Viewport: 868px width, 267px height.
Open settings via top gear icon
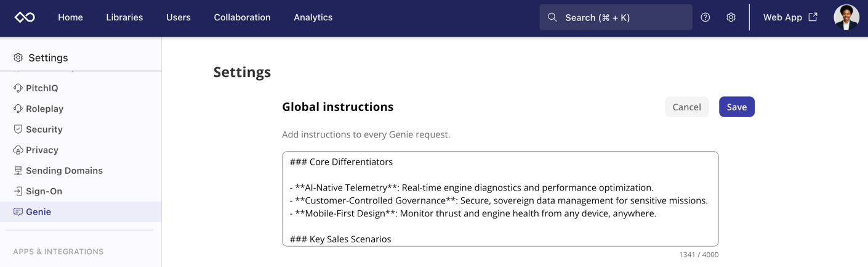(x=731, y=17)
